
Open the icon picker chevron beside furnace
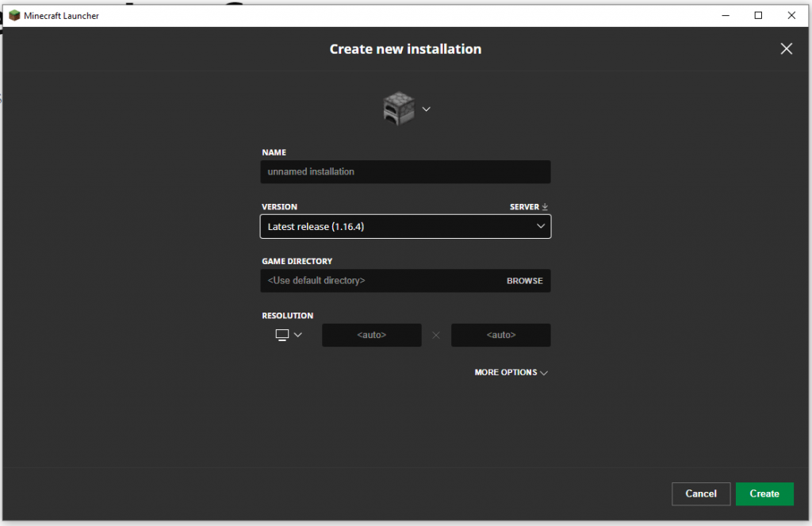[x=426, y=109]
